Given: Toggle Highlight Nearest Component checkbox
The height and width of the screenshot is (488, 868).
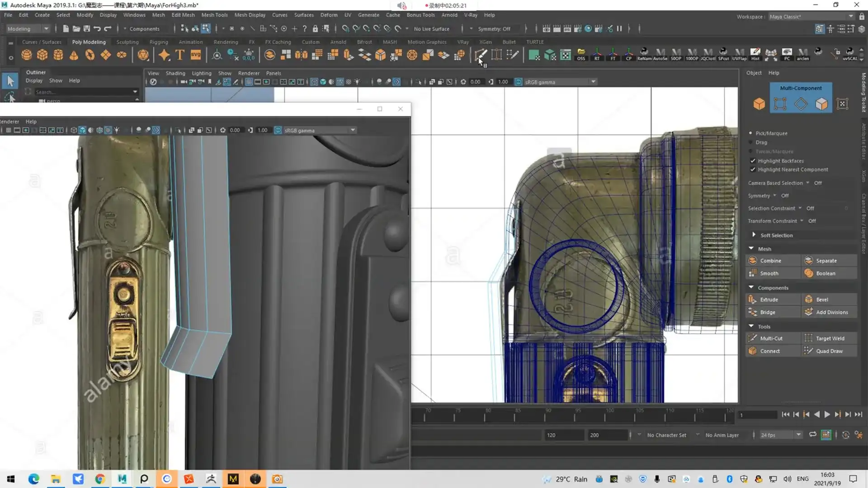Looking at the screenshot, I should (x=753, y=169).
